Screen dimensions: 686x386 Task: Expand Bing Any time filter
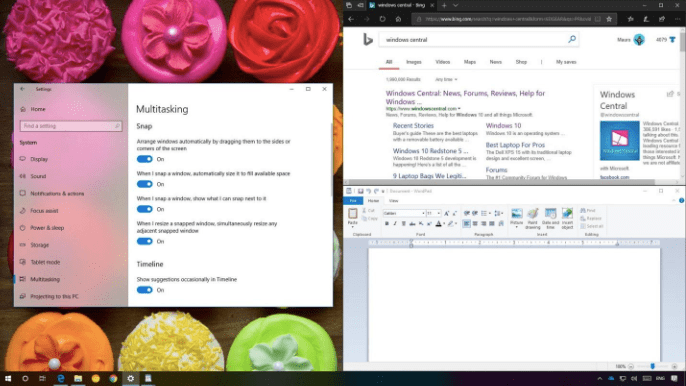point(446,79)
